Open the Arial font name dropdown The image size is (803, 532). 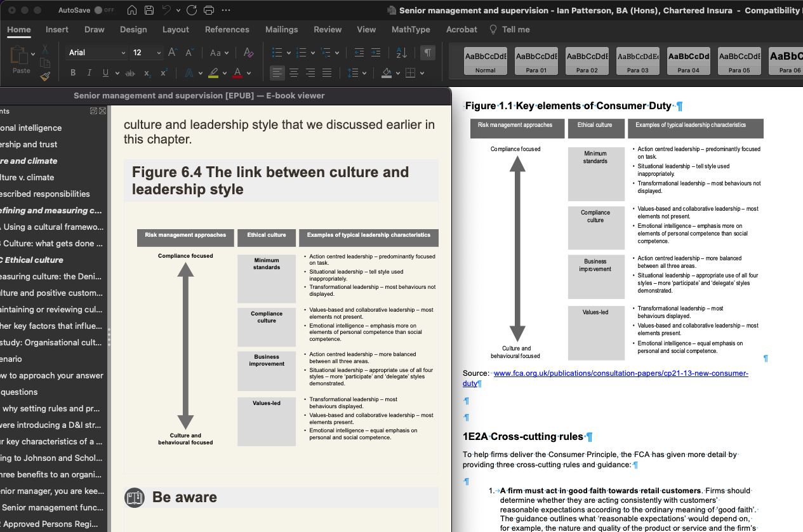[123, 53]
